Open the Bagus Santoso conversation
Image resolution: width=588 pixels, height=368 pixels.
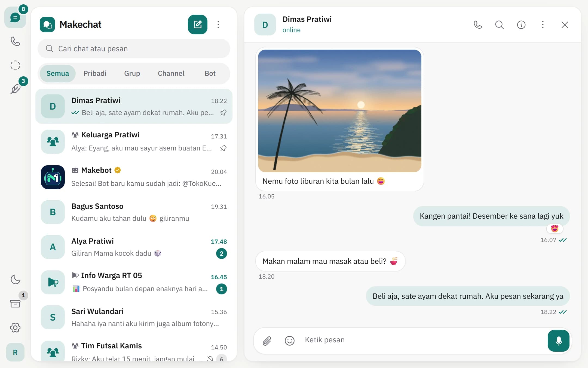click(x=134, y=212)
